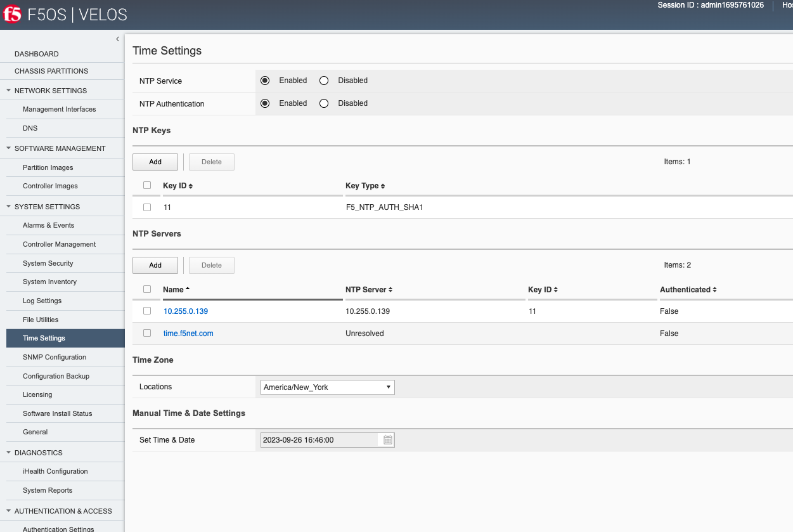Open the time.f5net.com server link
This screenshot has width=793, height=532.
coord(188,334)
